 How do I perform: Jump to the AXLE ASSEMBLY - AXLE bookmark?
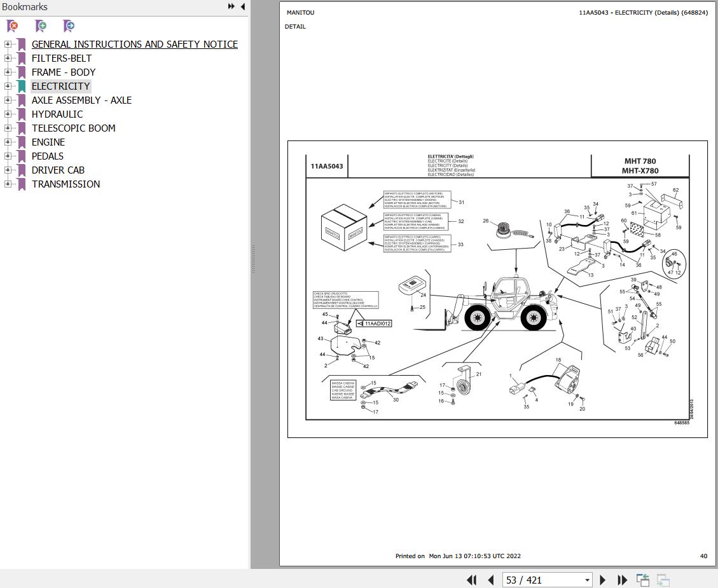81,100
